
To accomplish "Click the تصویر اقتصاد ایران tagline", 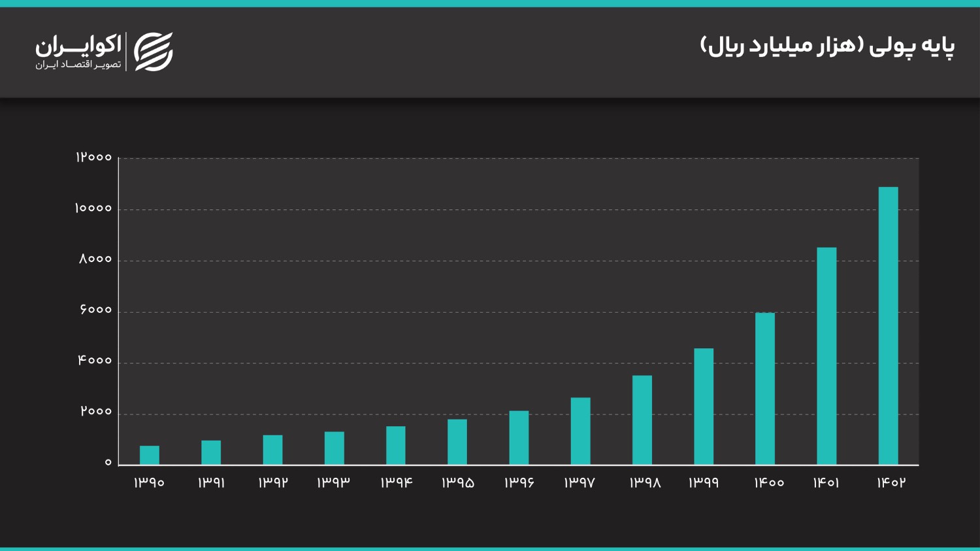I will click(x=78, y=65).
